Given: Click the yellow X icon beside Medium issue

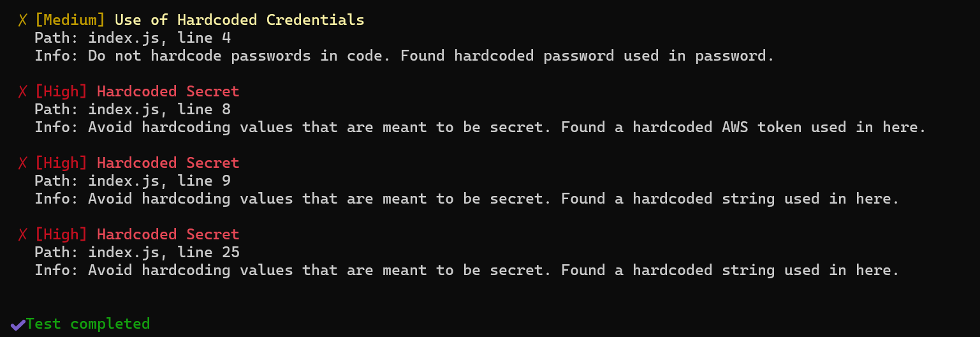Looking at the screenshot, I should (22, 20).
